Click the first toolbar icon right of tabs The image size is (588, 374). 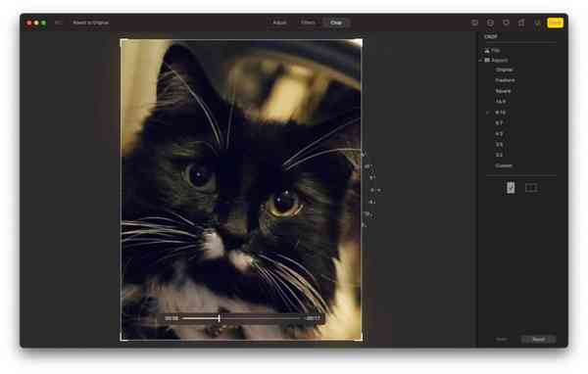474,23
